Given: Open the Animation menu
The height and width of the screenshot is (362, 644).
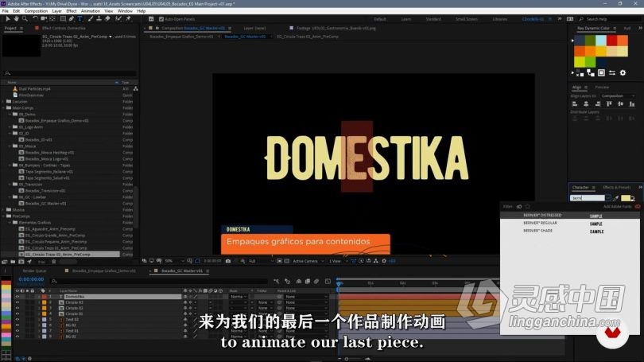Looking at the screenshot, I should (x=91, y=11).
